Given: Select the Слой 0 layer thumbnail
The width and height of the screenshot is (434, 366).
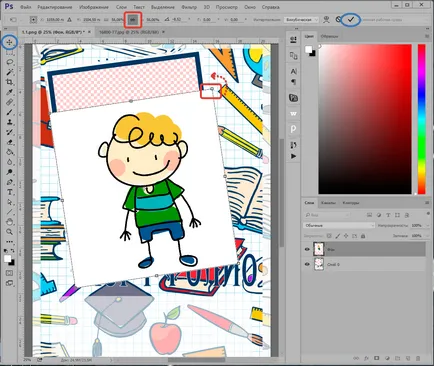Looking at the screenshot, I should click(319, 264).
